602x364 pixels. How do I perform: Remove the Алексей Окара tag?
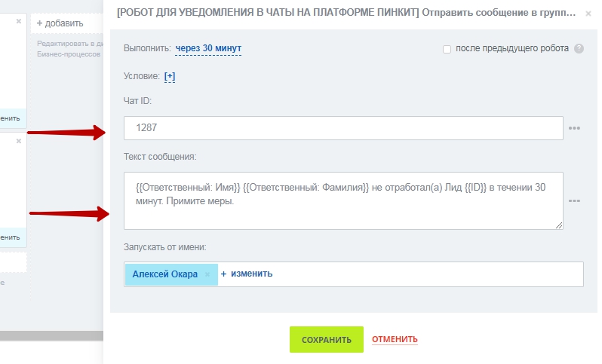(207, 274)
